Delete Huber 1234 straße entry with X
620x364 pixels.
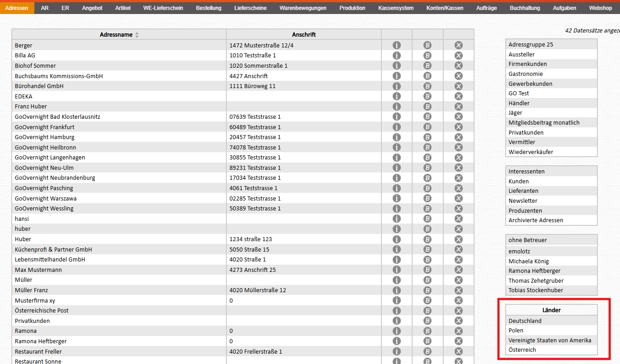coord(458,239)
